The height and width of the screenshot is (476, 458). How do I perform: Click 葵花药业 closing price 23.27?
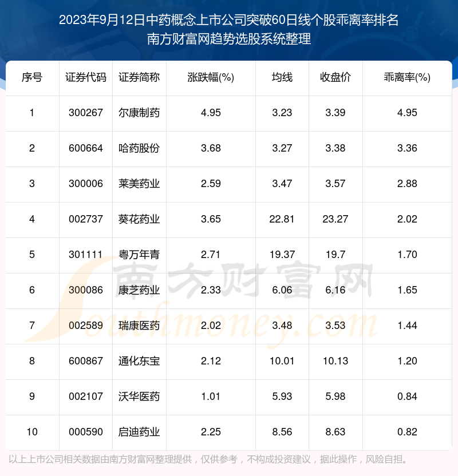[x=335, y=219]
